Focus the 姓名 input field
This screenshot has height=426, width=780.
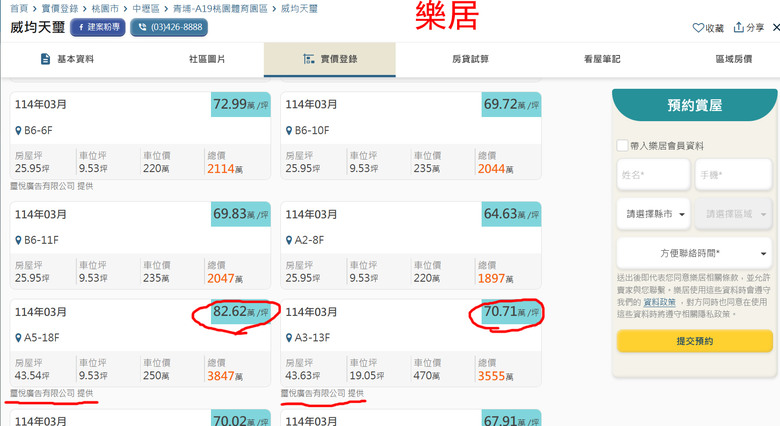pos(654,175)
